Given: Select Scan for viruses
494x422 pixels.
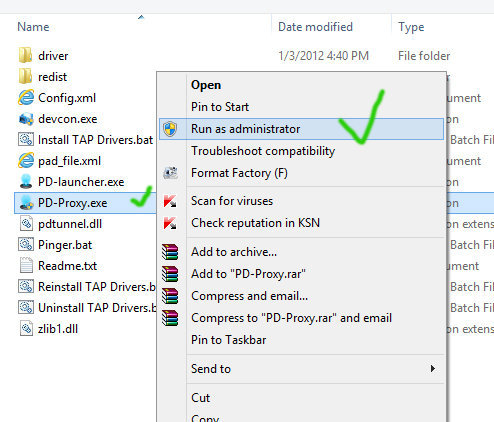Looking at the screenshot, I should coord(232,201).
